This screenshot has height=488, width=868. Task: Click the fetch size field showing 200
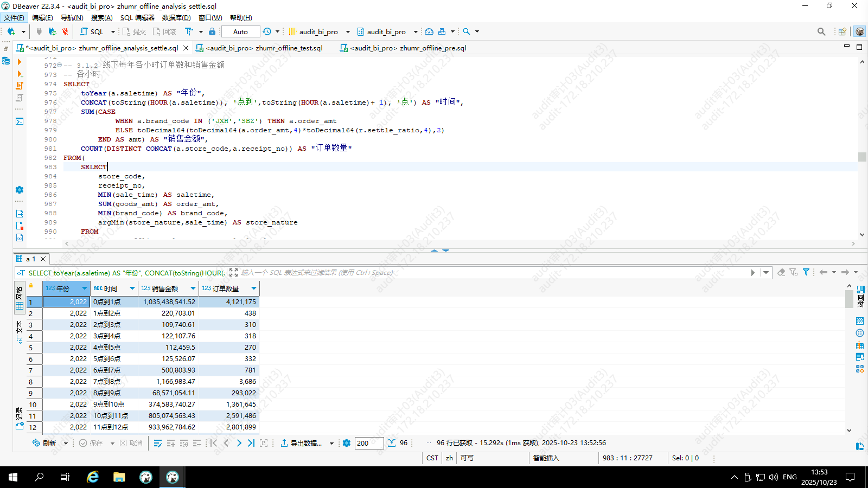pyautogui.click(x=369, y=443)
